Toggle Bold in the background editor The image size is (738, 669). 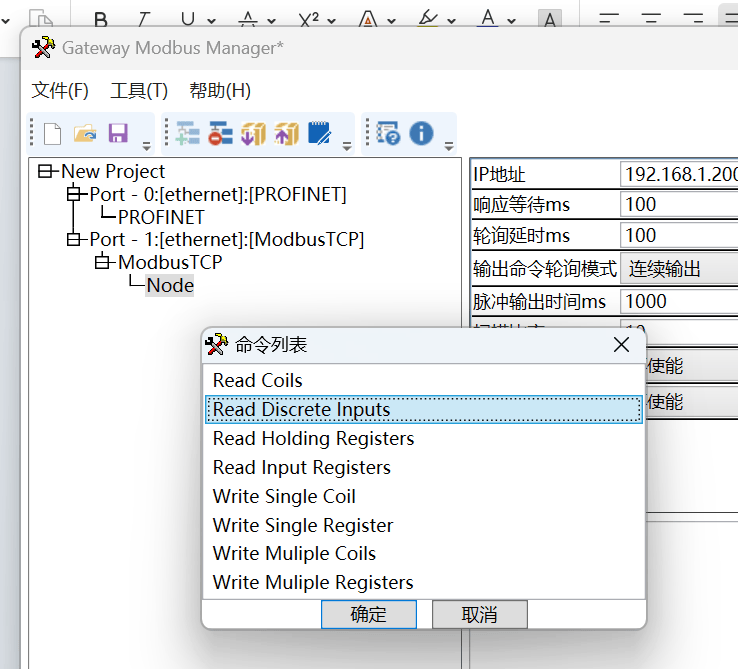click(x=101, y=20)
